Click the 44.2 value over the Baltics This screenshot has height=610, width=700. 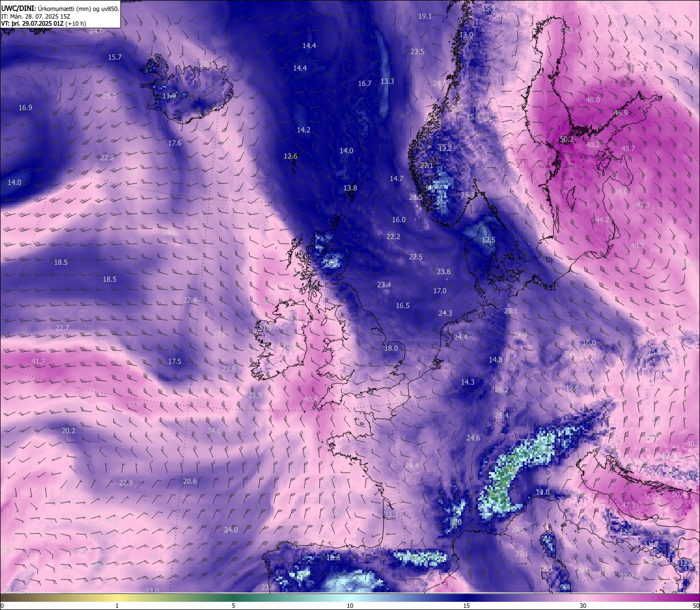coord(602,220)
